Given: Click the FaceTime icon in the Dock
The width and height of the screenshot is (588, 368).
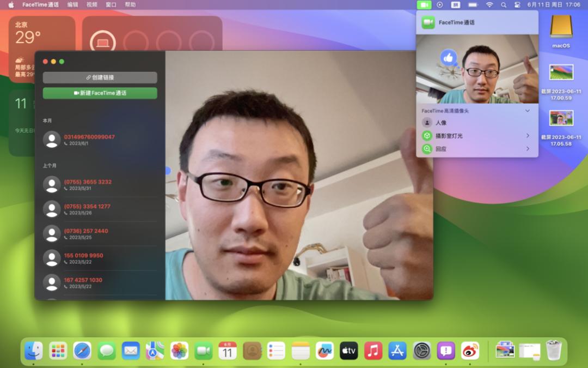Looking at the screenshot, I should (203, 351).
